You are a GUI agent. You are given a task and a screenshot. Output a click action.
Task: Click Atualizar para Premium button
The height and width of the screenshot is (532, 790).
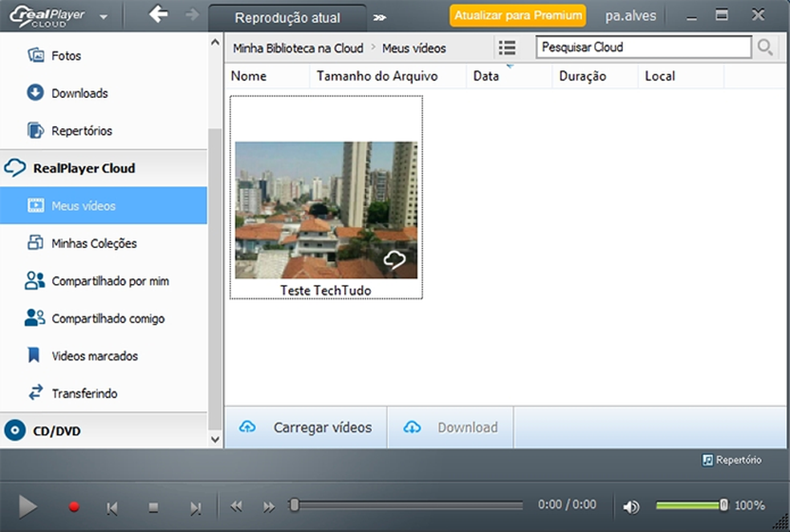pos(518,15)
